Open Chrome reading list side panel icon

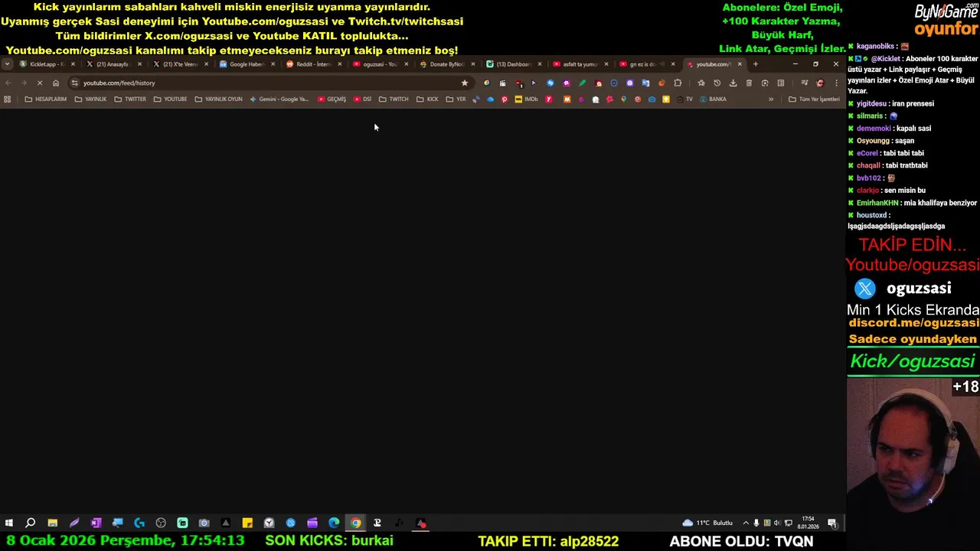781,83
